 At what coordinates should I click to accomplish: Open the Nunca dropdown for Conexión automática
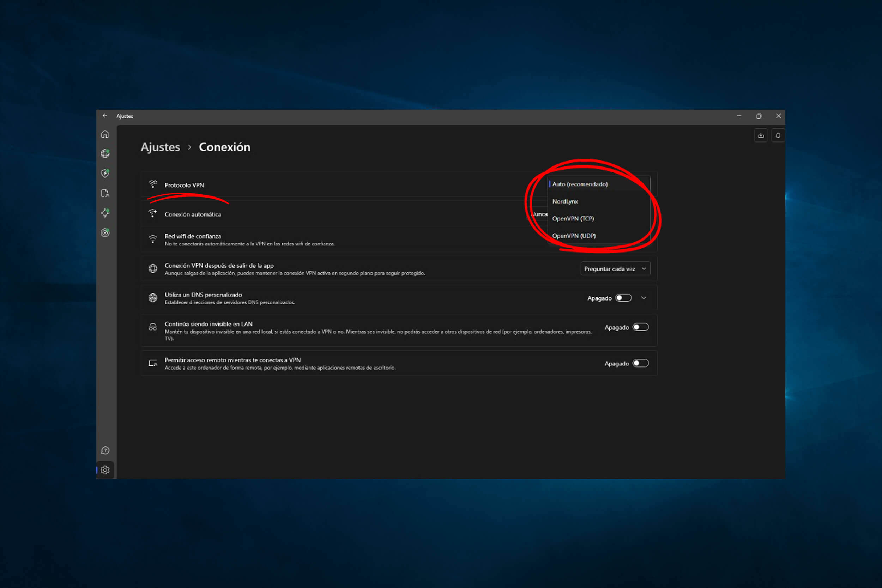pyautogui.click(x=538, y=214)
